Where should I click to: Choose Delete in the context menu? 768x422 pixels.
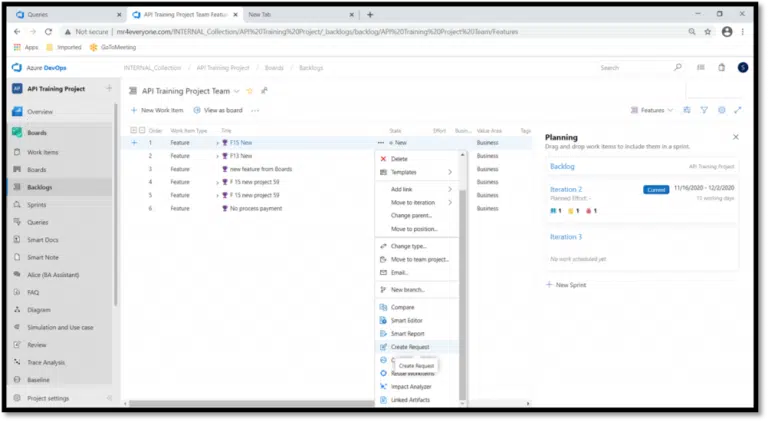point(399,159)
